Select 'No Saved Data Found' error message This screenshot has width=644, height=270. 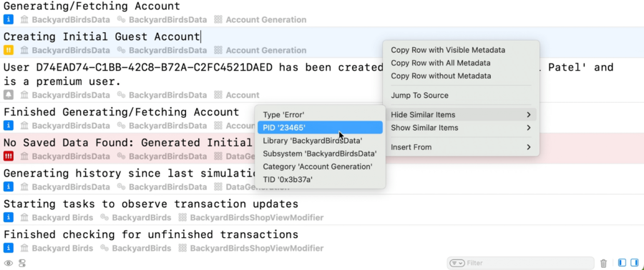point(128,143)
